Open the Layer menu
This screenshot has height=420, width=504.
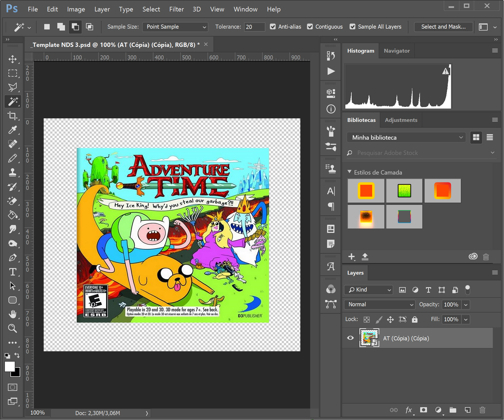(x=102, y=9)
